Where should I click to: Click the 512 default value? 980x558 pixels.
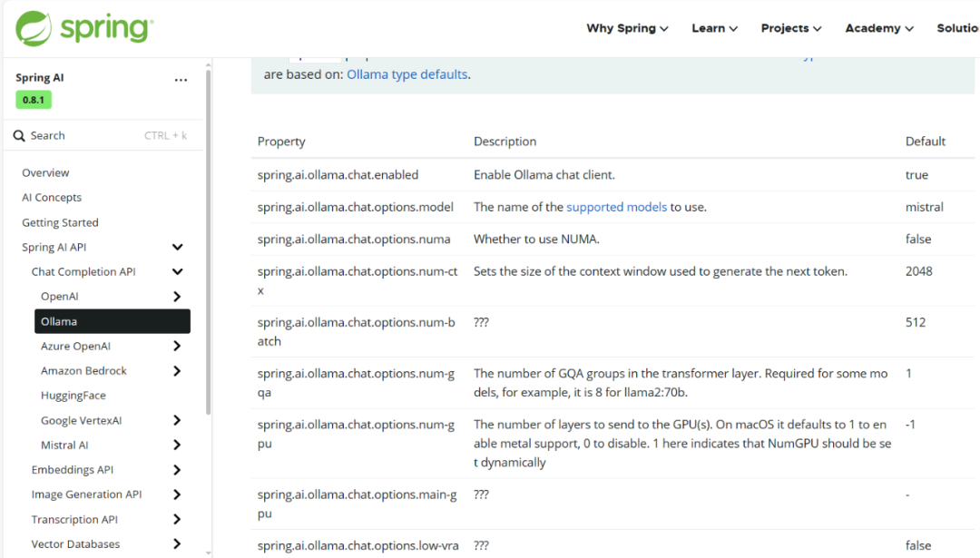click(916, 322)
